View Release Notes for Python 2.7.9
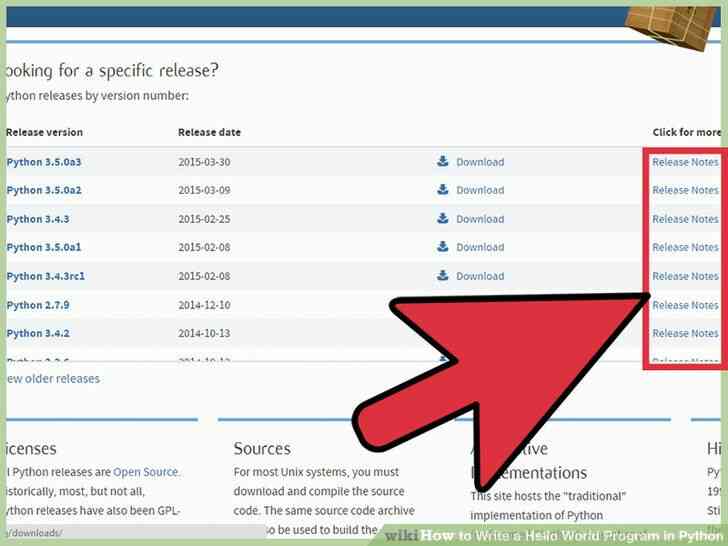Screen dimensions: 728x546 (685, 305)
